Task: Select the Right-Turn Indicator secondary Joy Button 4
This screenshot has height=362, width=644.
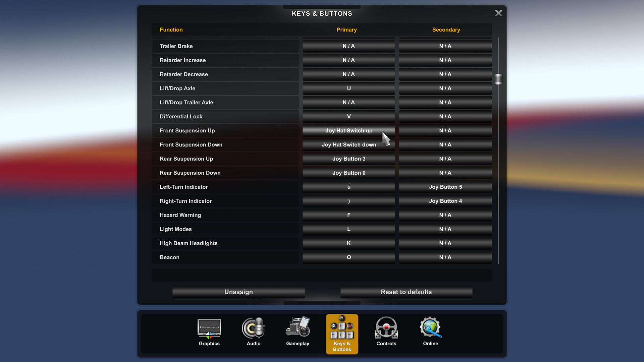Action: pos(445,201)
